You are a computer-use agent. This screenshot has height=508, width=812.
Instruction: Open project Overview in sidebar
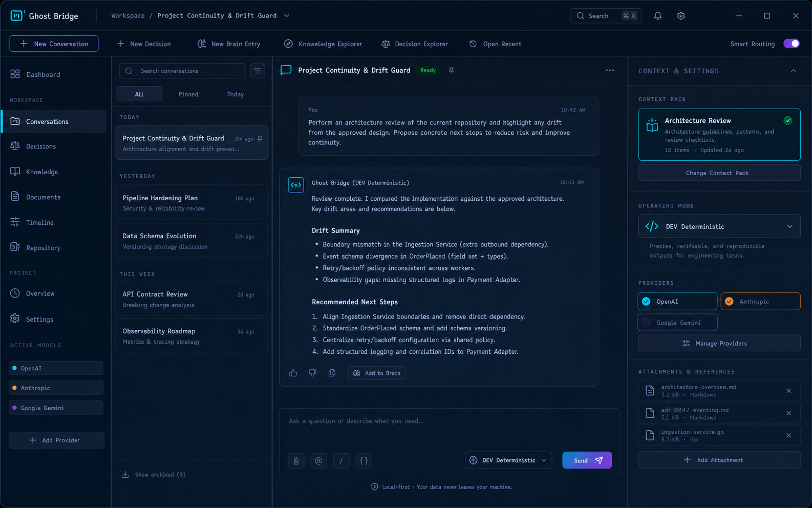pyautogui.click(x=54, y=293)
